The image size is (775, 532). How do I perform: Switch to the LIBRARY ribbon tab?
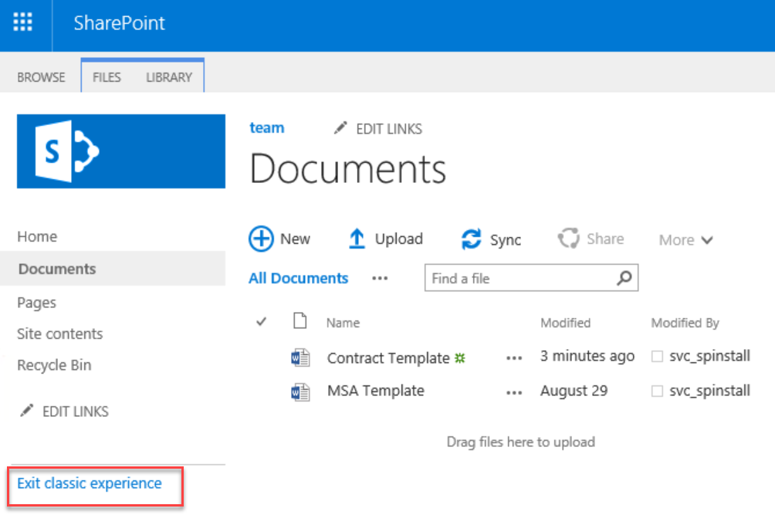169,76
